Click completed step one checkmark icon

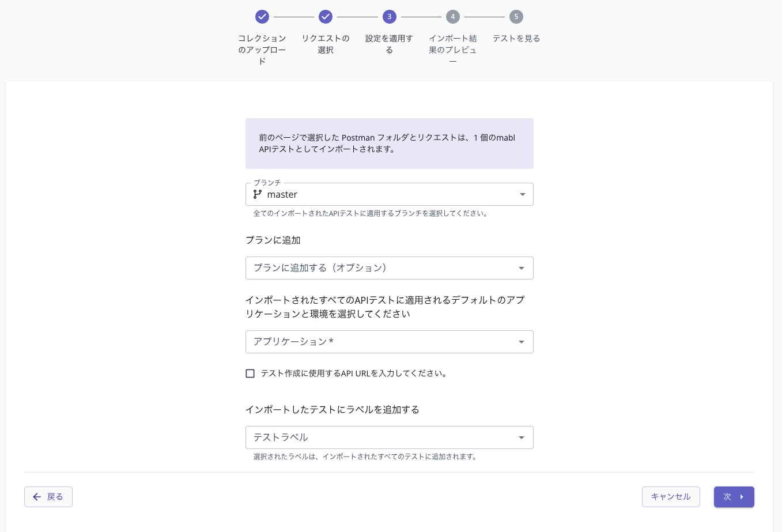tap(262, 17)
